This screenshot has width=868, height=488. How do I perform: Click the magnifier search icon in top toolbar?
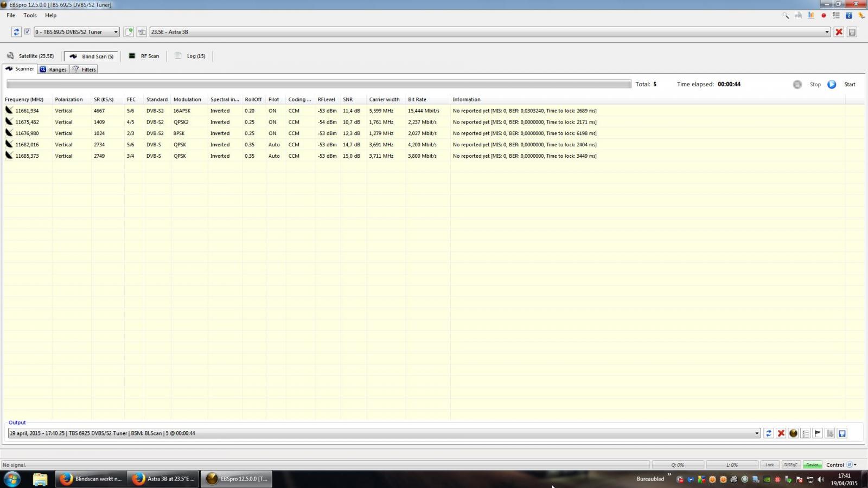786,16
